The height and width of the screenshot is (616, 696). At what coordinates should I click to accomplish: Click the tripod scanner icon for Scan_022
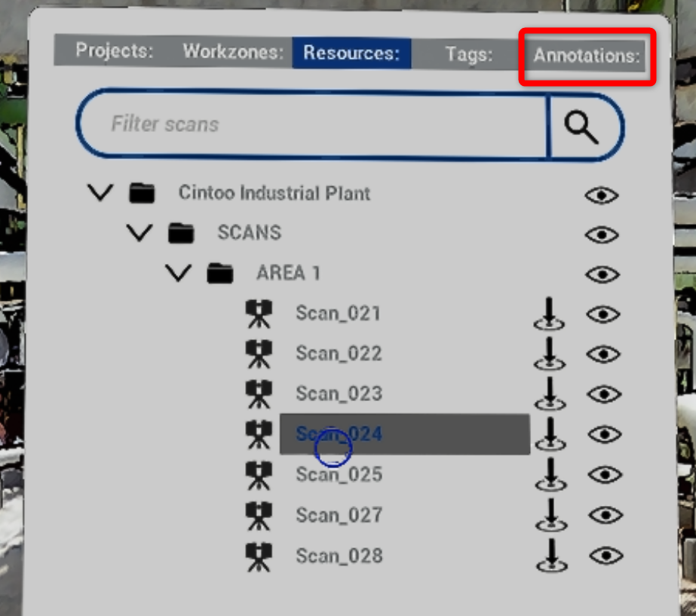coord(259,354)
